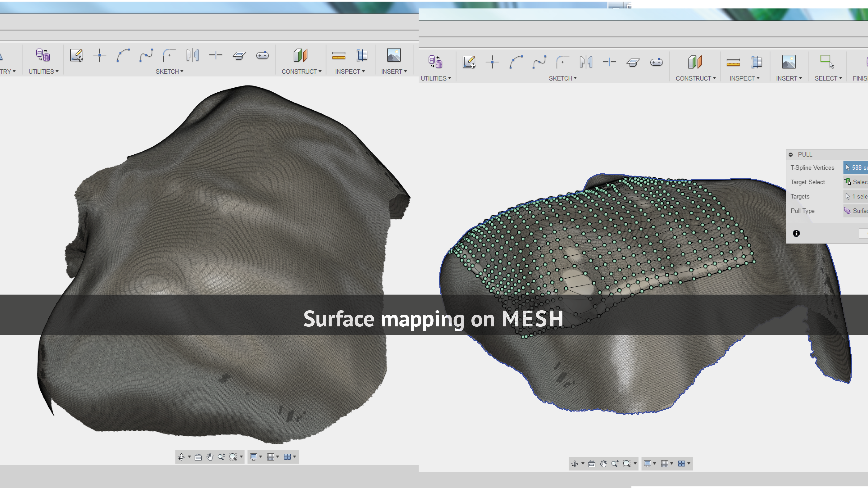Open INSERT menu label in left window
Viewport: 868px width, 488px height.
[394, 71]
